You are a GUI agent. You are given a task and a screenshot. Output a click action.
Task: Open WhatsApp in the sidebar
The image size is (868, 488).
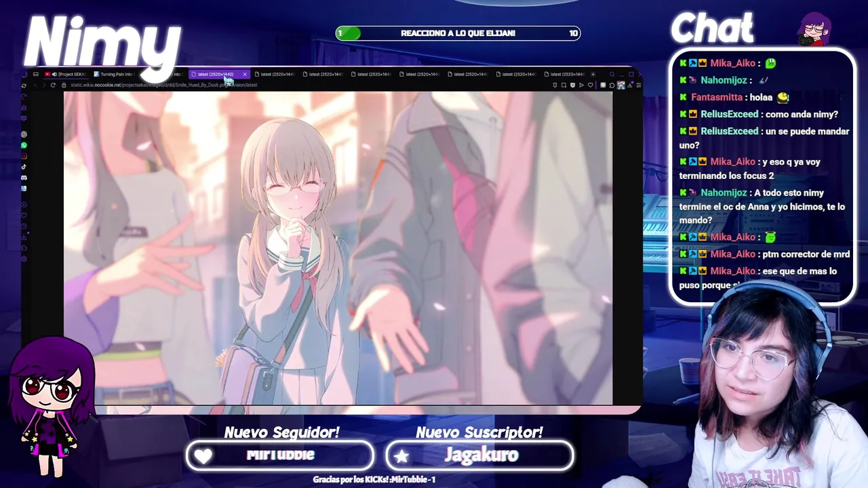coord(24,145)
